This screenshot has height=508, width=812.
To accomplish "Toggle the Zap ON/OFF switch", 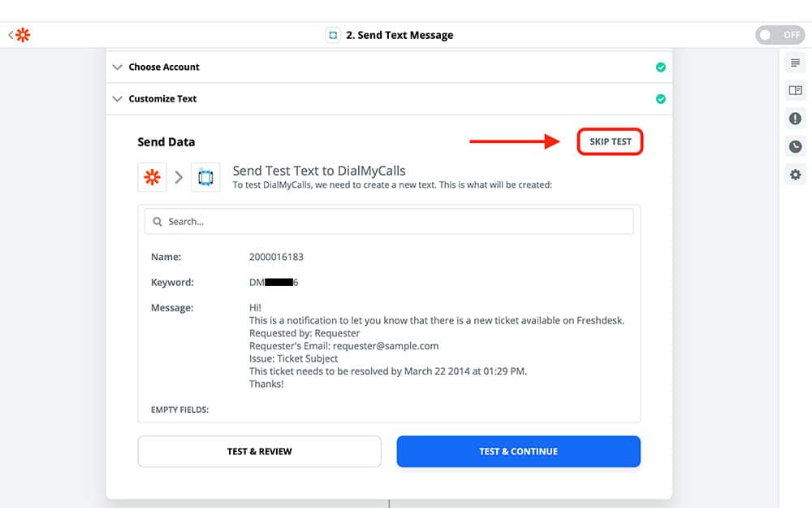I will [x=778, y=35].
